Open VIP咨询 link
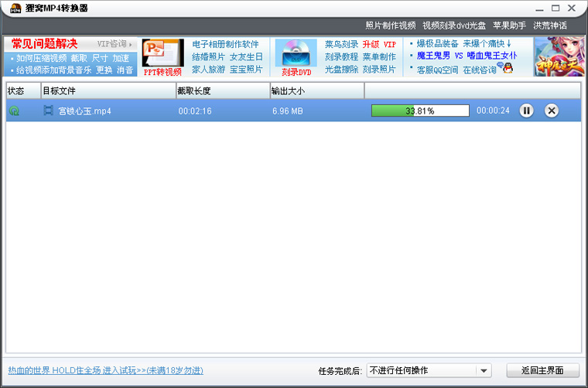Viewport: 588px width, 388px height. pos(114,44)
